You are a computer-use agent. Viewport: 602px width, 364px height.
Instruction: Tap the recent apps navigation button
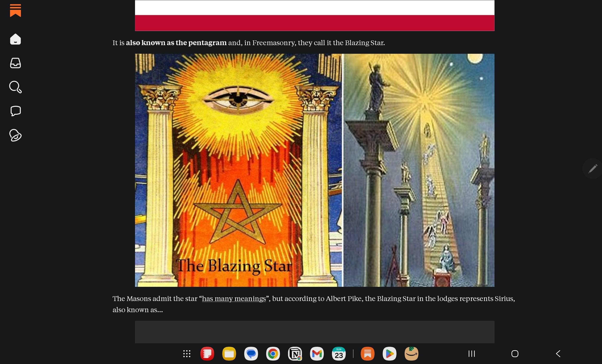471,354
